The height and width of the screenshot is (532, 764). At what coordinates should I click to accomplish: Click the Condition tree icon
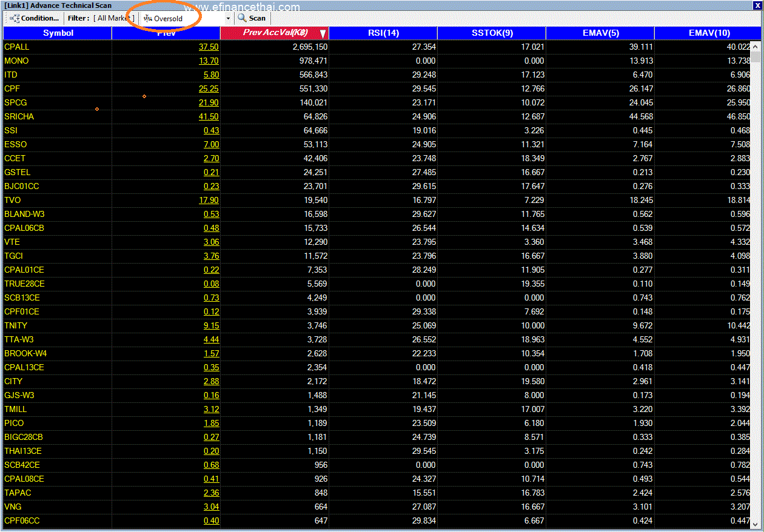[x=15, y=18]
